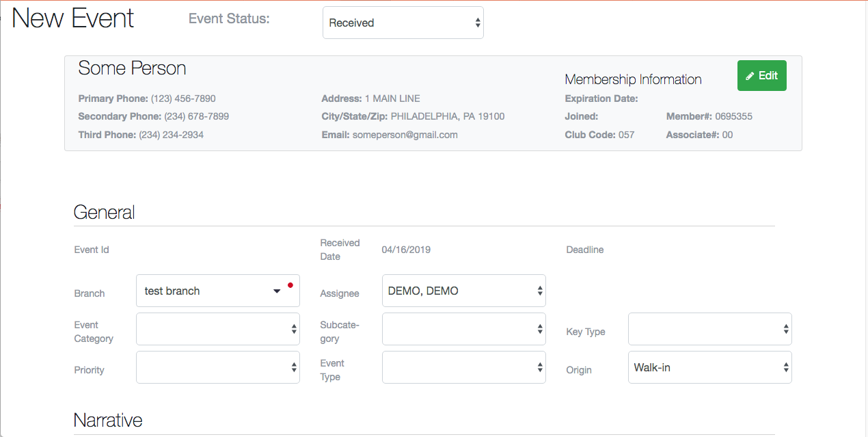Click the red required dot beside Branch

point(290,284)
